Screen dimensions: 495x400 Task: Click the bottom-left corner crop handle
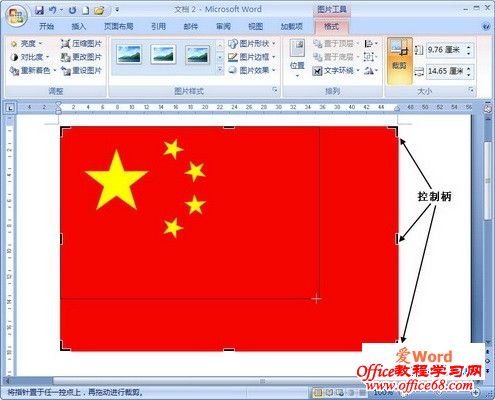click(x=65, y=346)
